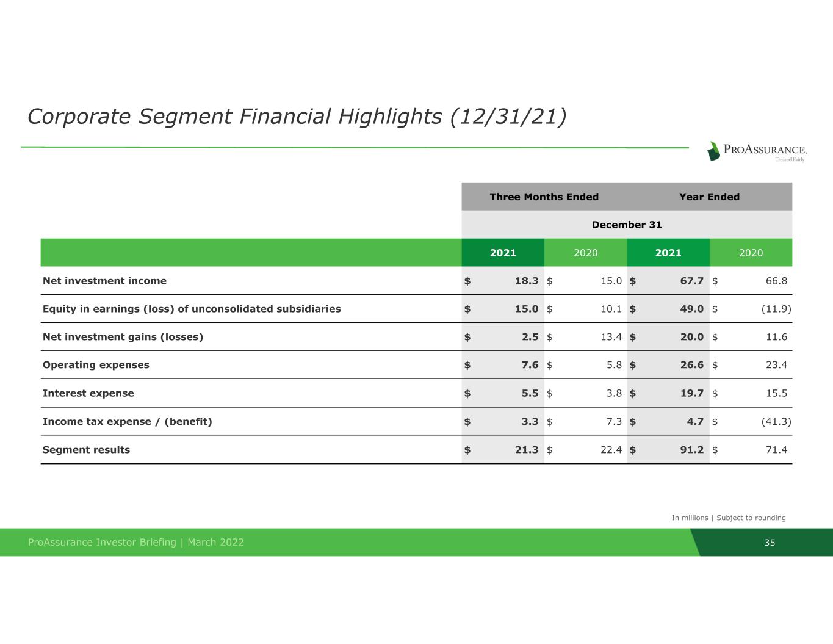Select the 'Net investment gains (losses)' label
The width and height of the screenshot is (833, 644).
coord(123,337)
